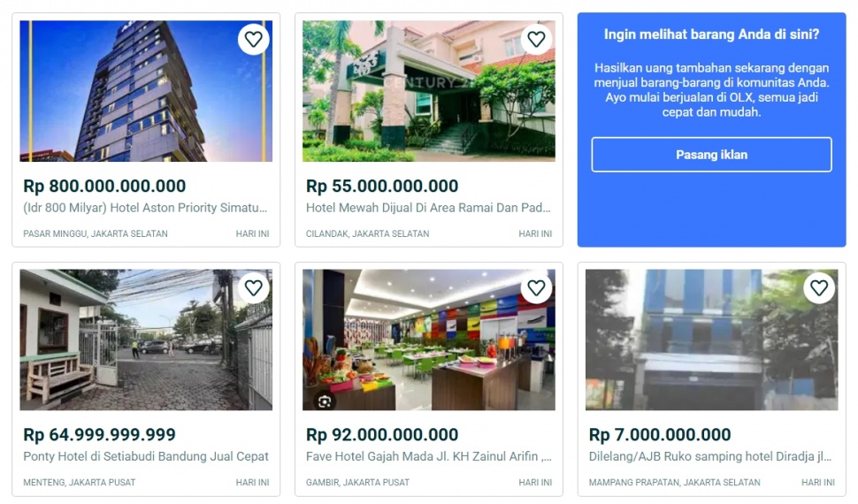The height and width of the screenshot is (504, 858).
Task: Click Hotel Mewah Dijual Di Area Ramai title
Action: (429, 209)
